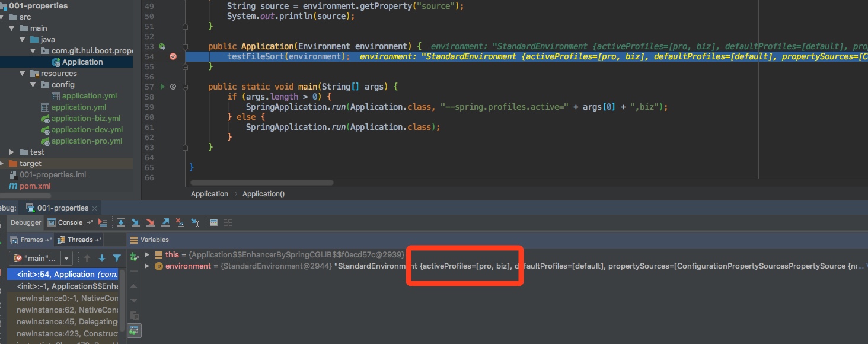
Task: Click the Run to Cursor icon
Action: [x=195, y=222]
